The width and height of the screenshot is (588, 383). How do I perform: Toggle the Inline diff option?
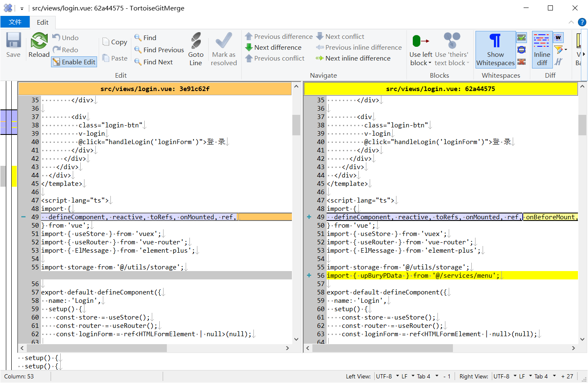542,49
